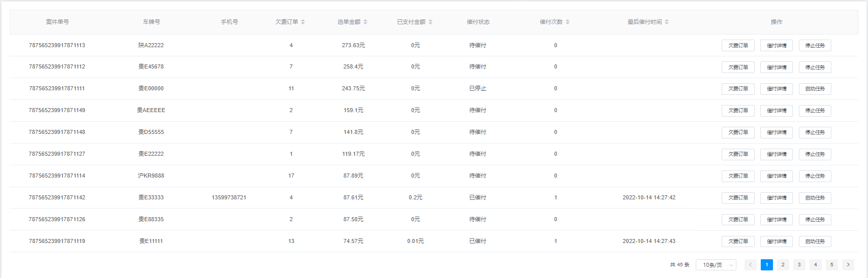Open 欠费订单 for plate 陕A22222
868x278 pixels.
[x=738, y=46]
